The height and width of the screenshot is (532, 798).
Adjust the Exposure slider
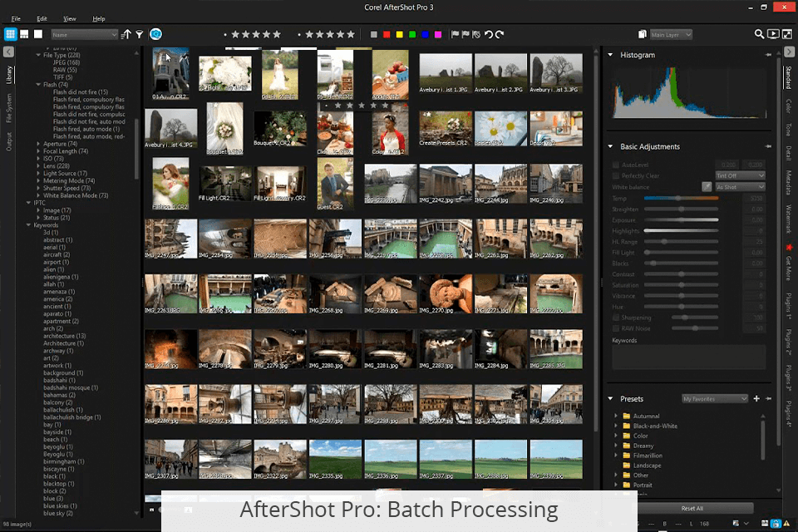(x=681, y=220)
